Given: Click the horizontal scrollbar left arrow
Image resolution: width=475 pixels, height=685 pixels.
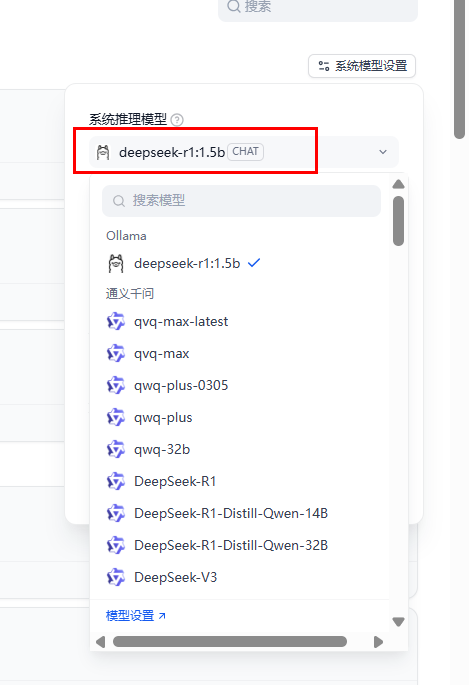Looking at the screenshot, I should (101, 642).
